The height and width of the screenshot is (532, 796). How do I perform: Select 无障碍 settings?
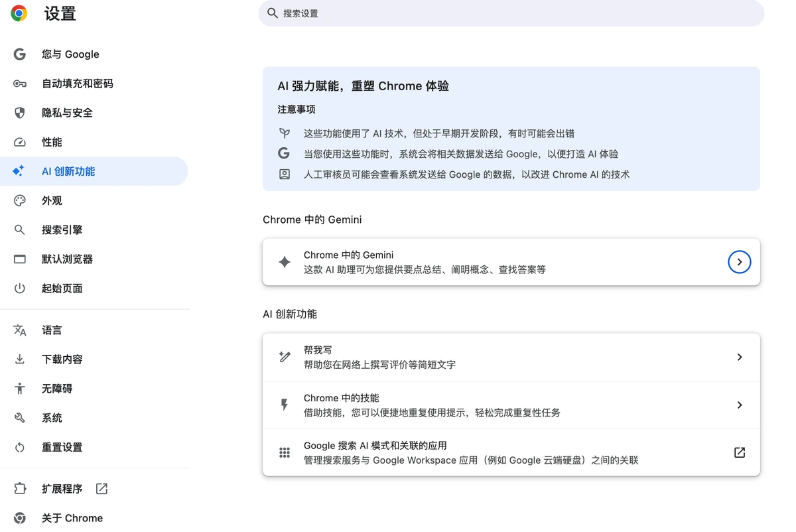94,389
